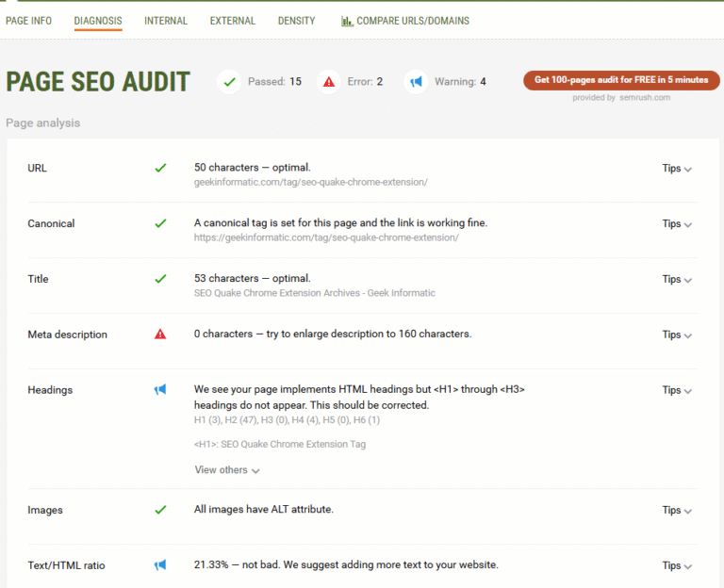Click the megaphone icon for Text/HTML ratio

(160, 565)
